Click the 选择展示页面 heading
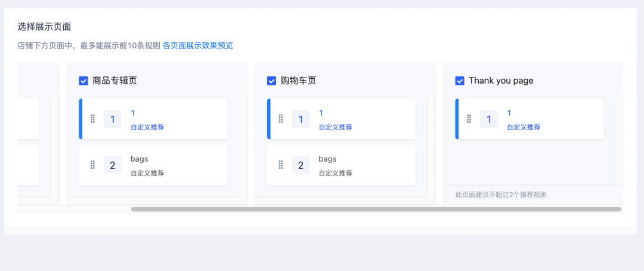 tap(44, 27)
